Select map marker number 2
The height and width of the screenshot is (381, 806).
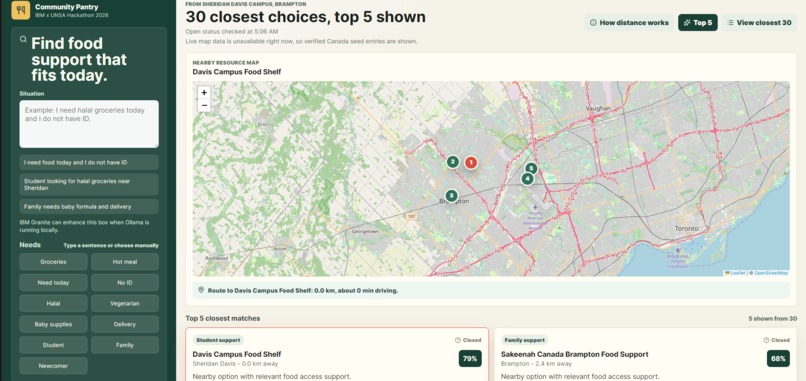click(x=452, y=162)
